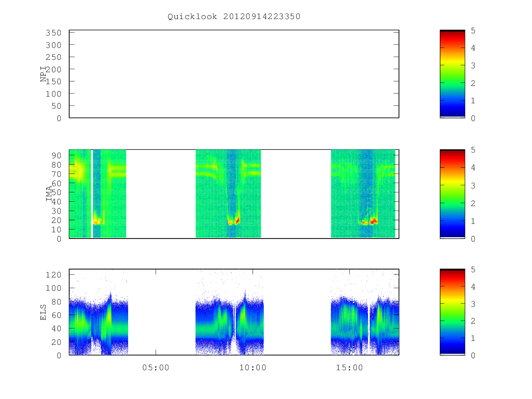Viewport: 532px width, 399px height.
Task: Click the IMA panel color scale bar
Action: coord(452,194)
